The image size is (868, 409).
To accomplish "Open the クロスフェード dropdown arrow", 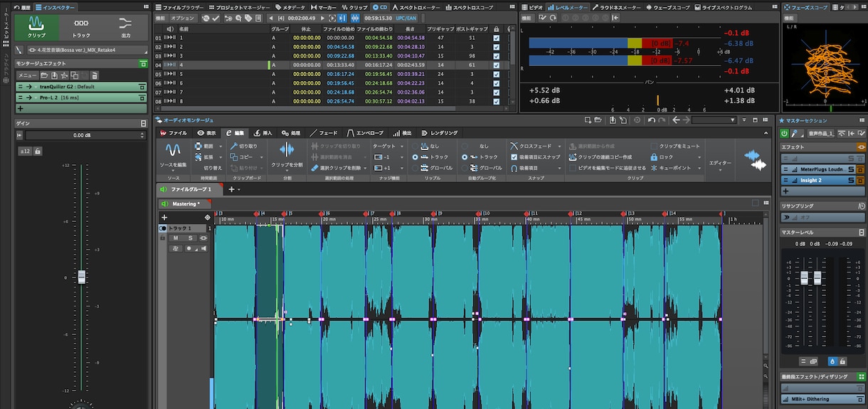I will tap(560, 146).
